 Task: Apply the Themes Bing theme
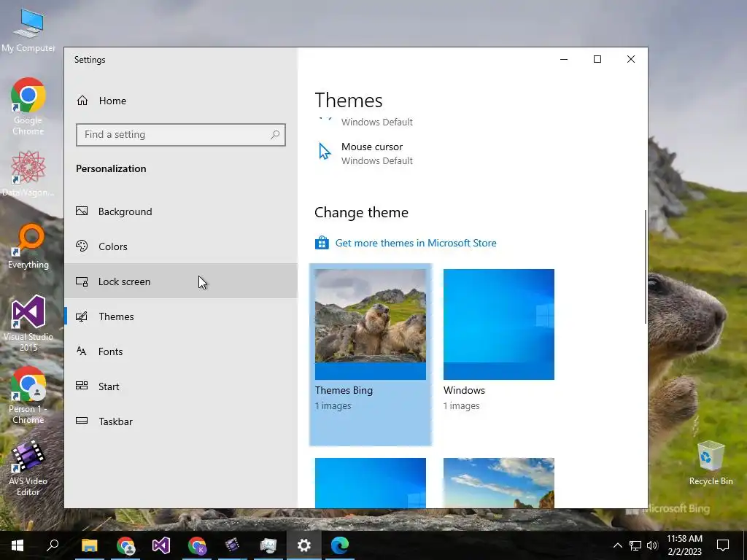coord(370,355)
